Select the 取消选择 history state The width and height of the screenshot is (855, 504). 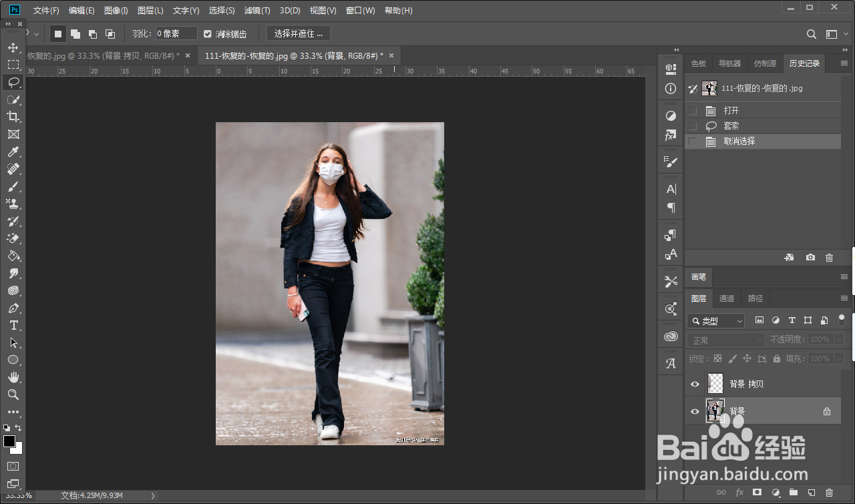click(x=763, y=142)
